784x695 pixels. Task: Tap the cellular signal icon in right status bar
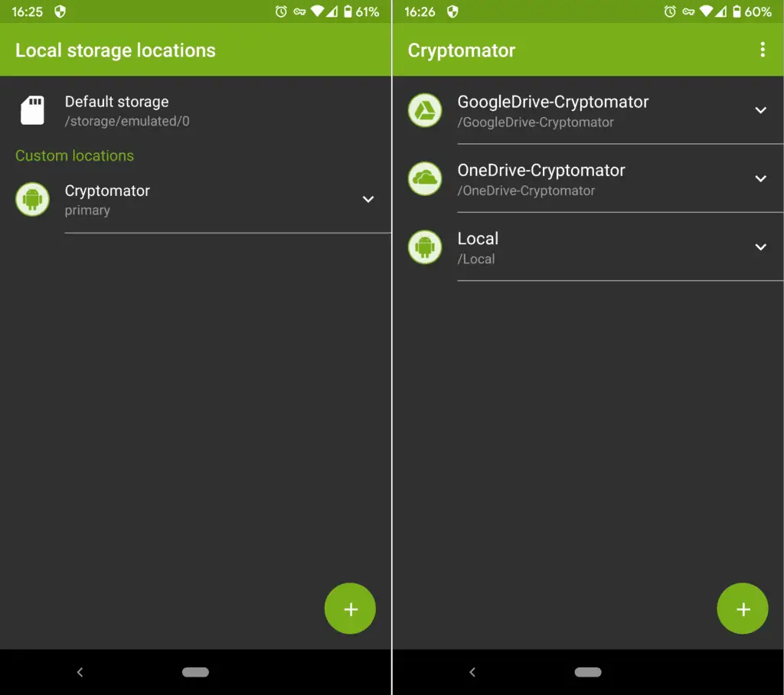(x=720, y=11)
